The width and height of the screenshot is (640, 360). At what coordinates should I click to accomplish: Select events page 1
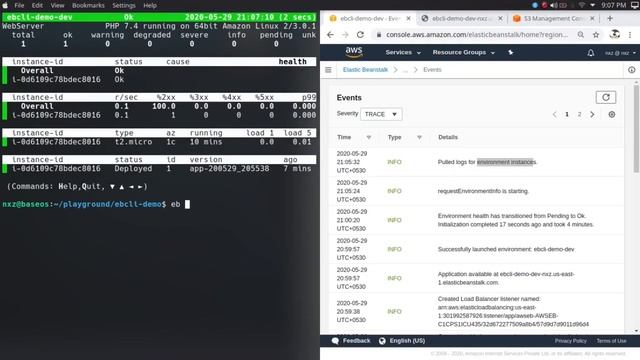point(567,114)
